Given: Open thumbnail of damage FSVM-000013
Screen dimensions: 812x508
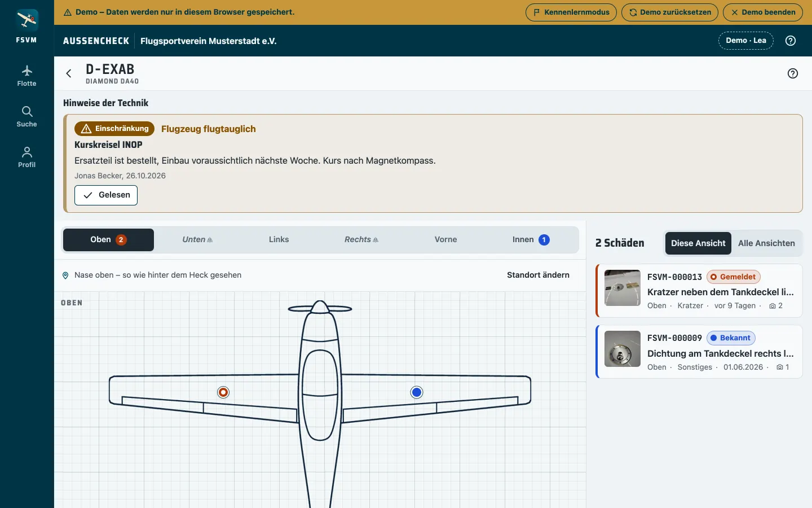Looking at the screenshot, I should click(623, 288).
